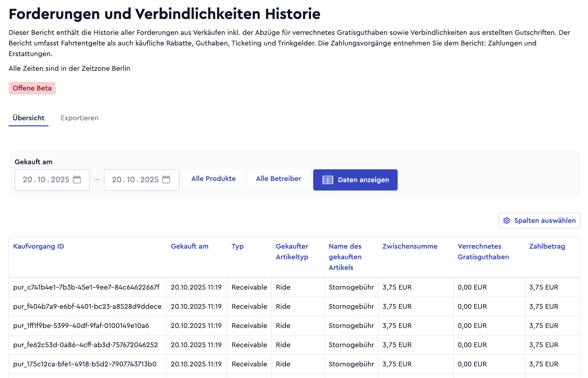Click 0,00 EUR in the pur_fe62c53d row

click(x=472, y=345)
